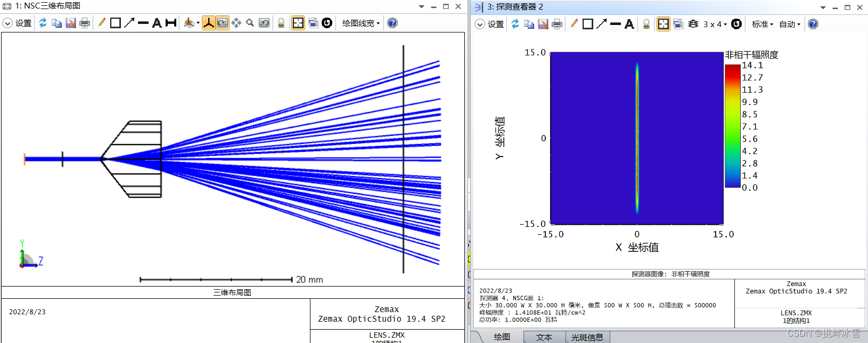
Task: Open the 绘图线宽 line width dropdown
Action: point(361,23)
